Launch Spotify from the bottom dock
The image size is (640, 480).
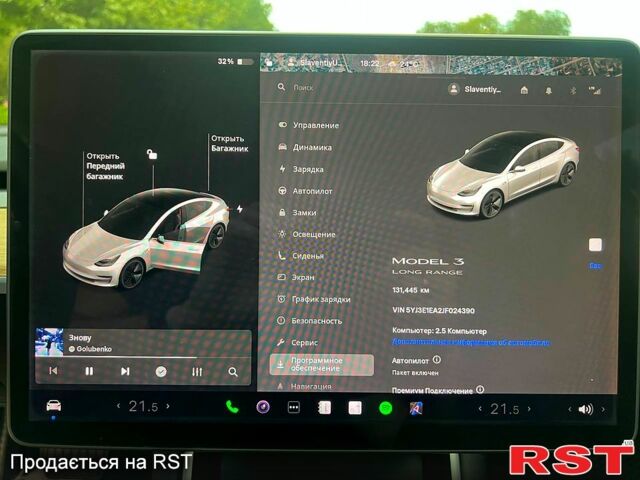(x=385, y=407)
